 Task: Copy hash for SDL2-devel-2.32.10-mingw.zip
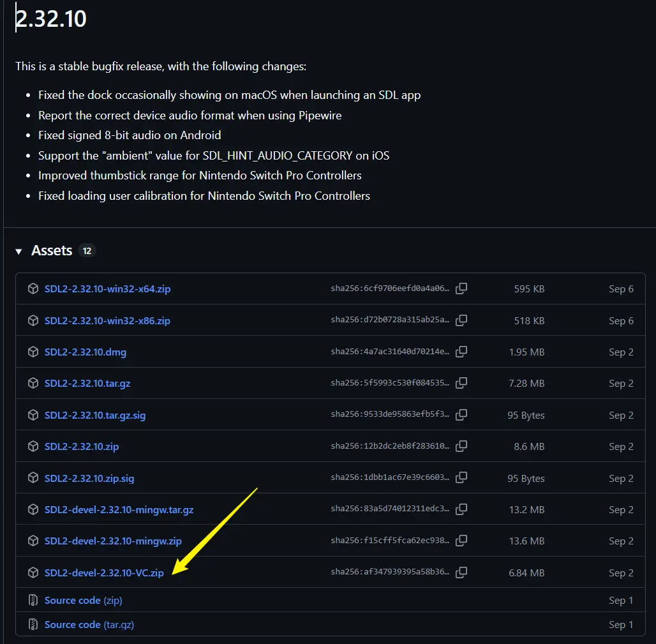tap(461, 541)
